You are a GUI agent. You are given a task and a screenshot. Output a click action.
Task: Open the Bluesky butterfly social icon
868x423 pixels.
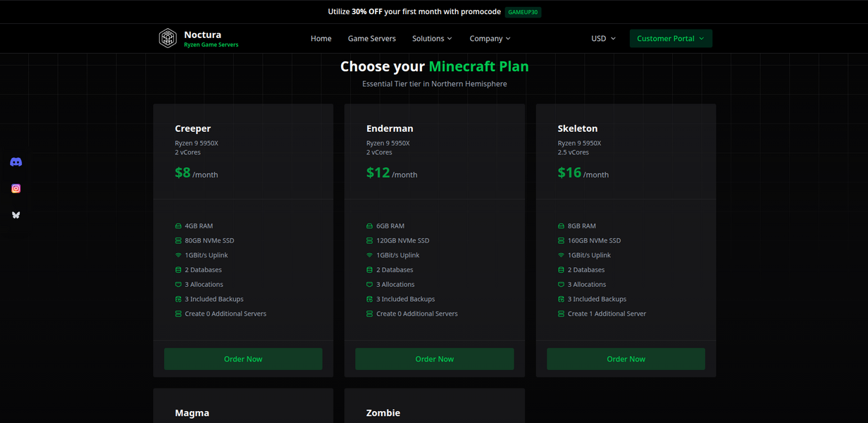point(16,215)
